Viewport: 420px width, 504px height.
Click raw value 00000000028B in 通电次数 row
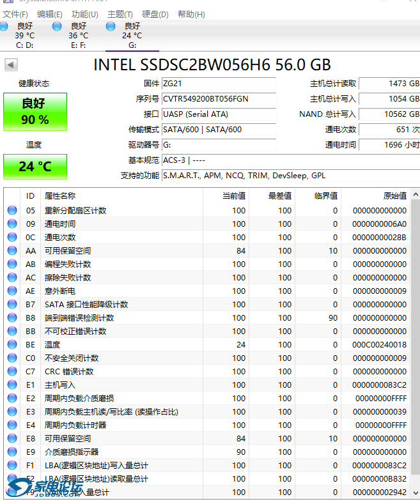(x=379, y=238)
